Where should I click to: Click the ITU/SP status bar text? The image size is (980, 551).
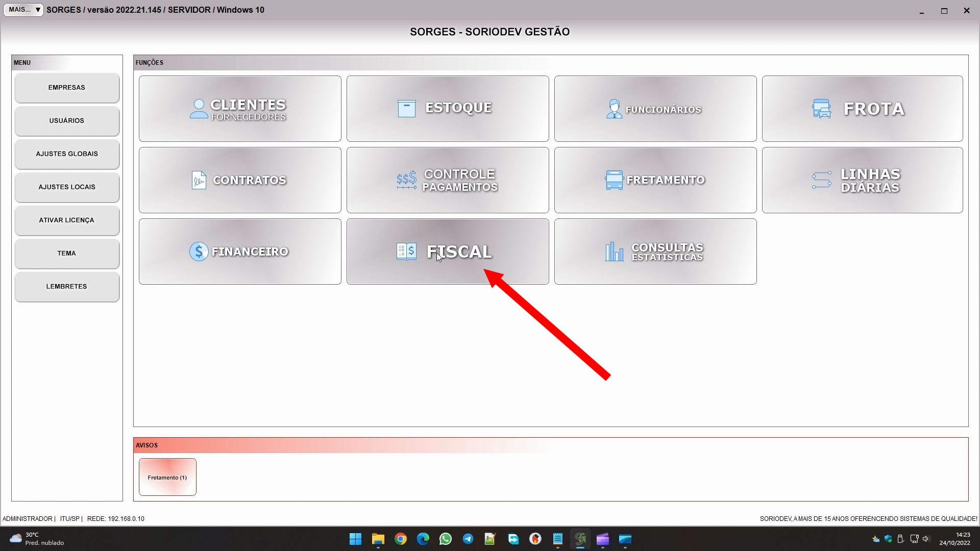(x=70, y=519)
